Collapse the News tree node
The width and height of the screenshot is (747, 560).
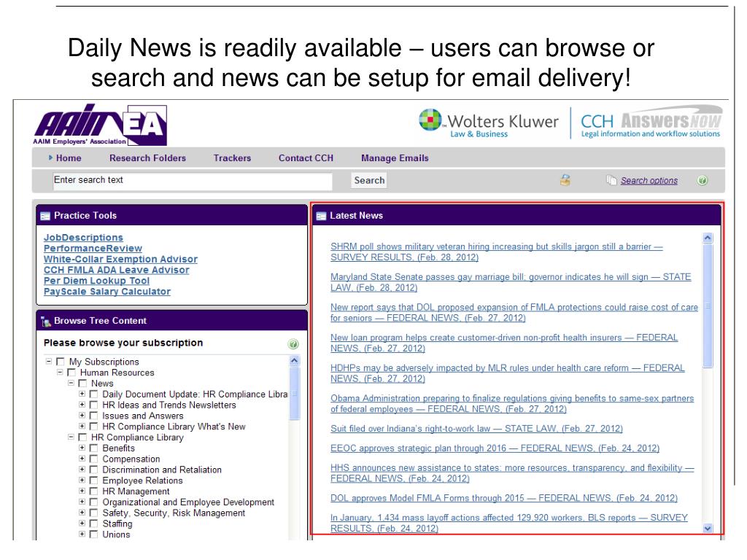click(x=71, y=383)
